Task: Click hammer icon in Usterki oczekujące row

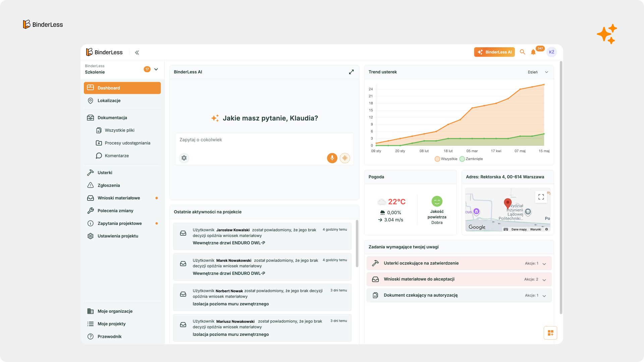Action: coord(375,263)
